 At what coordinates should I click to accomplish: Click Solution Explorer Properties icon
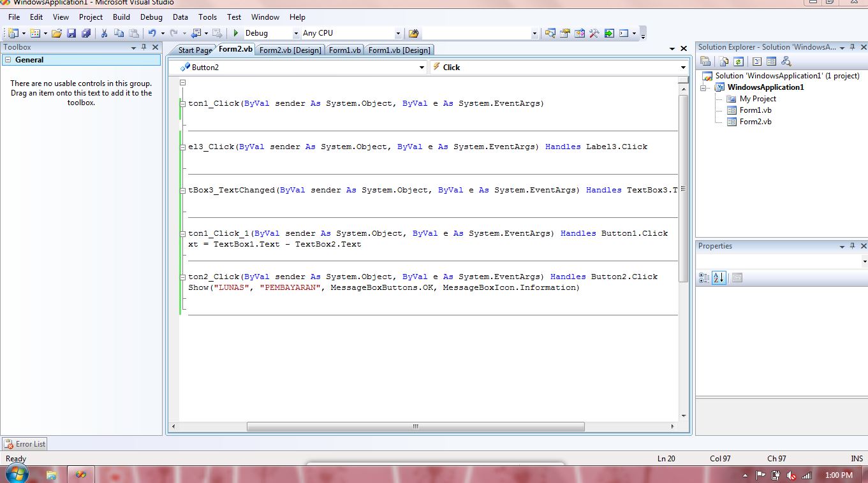click(x=705, y=61)
